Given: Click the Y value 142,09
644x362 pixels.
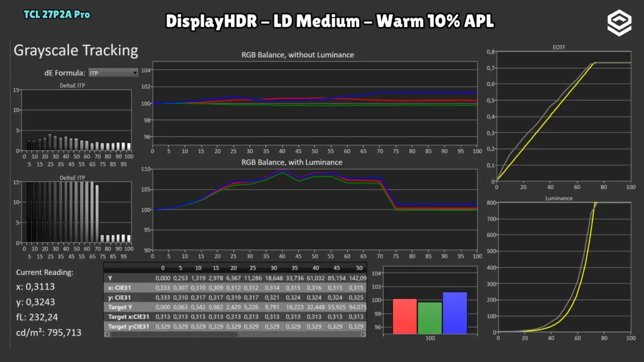Looking at the screenshot, I should pyautogui.click(x=357, y=278).
